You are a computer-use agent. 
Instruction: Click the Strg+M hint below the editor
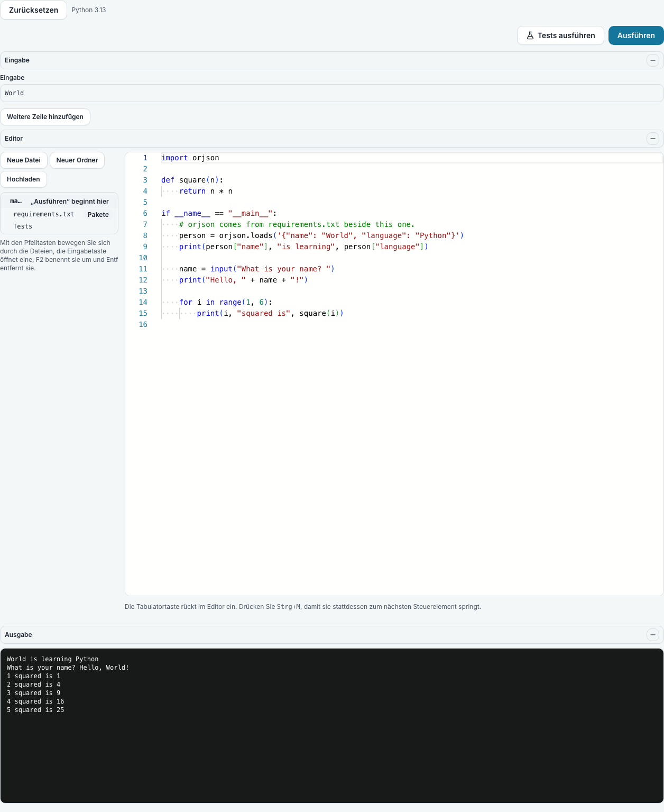(x=289, y=607)
